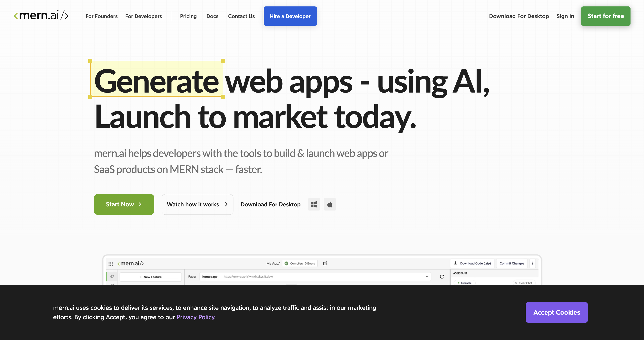Open the Docs link in navigation

point(212,16)
